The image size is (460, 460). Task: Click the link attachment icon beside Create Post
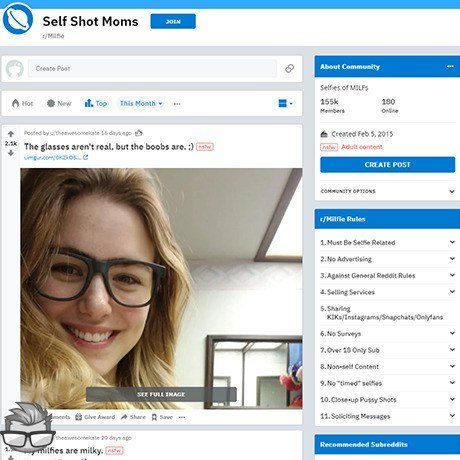pos(289,69)
